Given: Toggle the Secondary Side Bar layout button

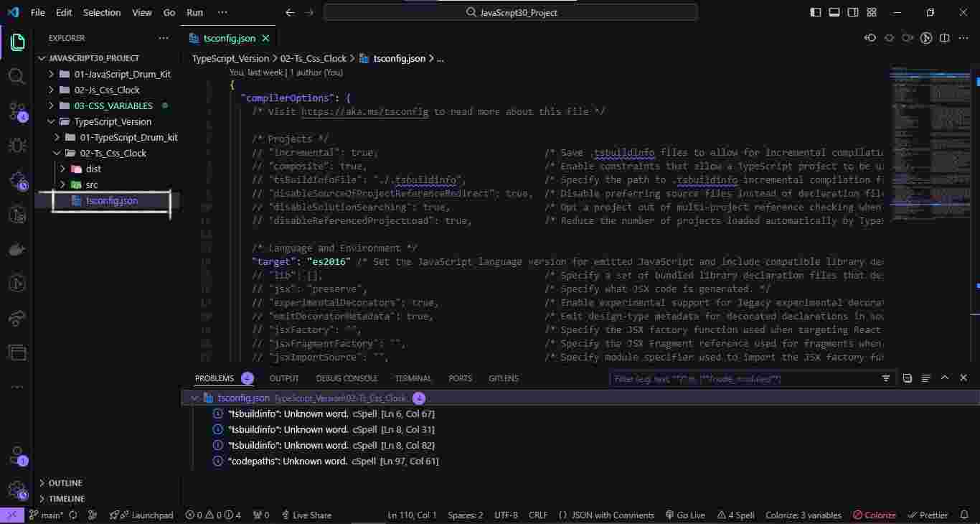Looking at the screenshot, I should point(853,12).
